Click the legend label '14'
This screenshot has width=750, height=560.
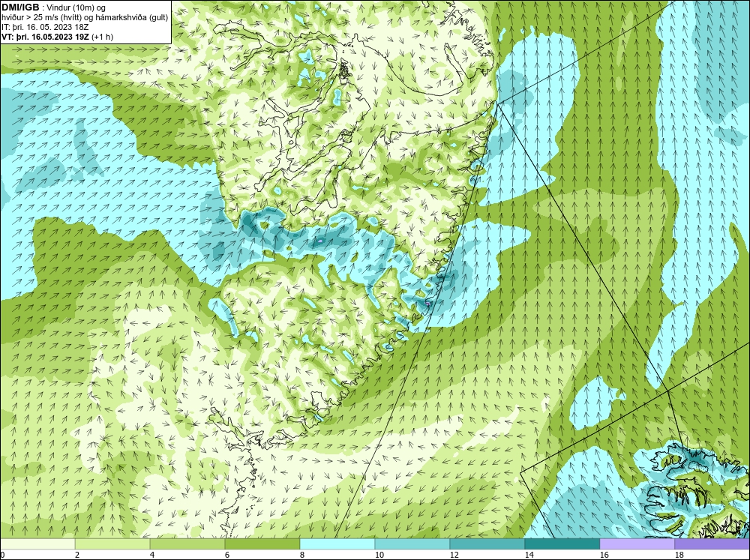(529, 555)
